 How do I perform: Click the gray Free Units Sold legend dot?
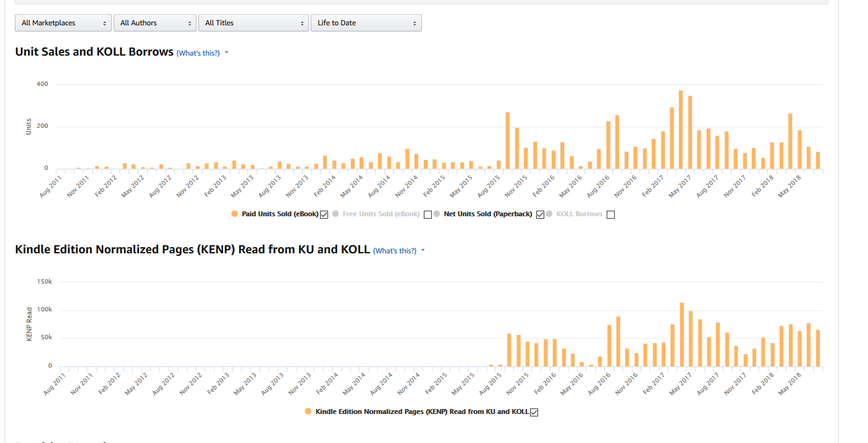coord(335,214)
